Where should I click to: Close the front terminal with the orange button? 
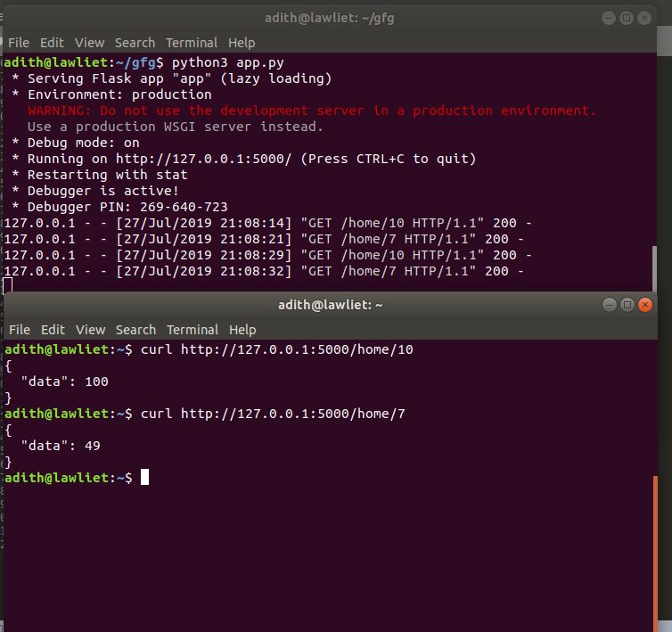coord(645,305)
